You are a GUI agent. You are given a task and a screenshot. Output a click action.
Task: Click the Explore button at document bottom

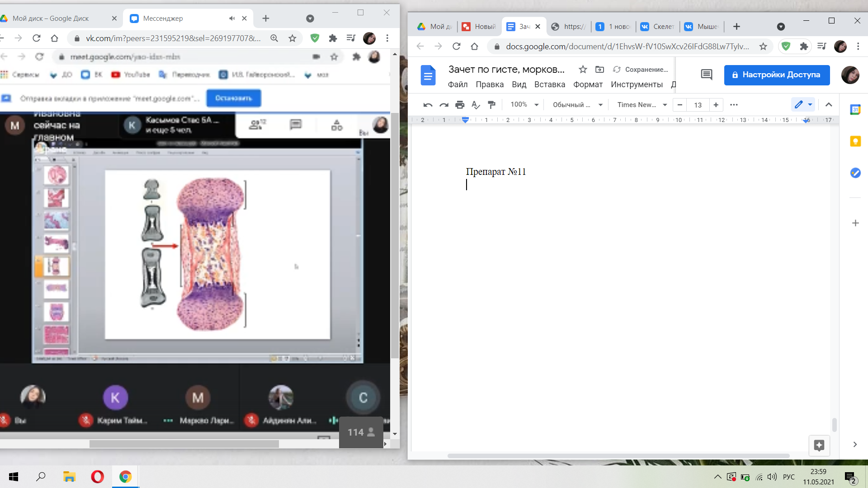[819, 446]
